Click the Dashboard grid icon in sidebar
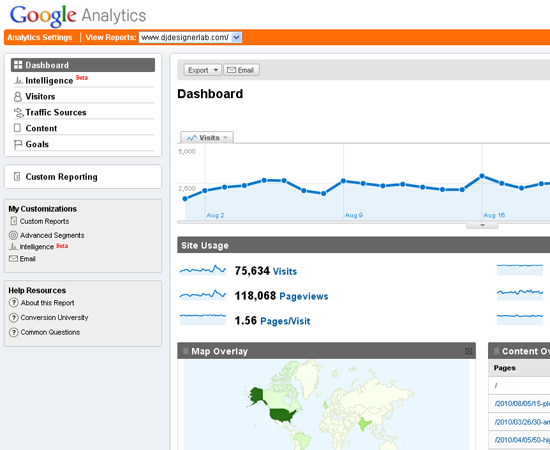 click(18, 65)
